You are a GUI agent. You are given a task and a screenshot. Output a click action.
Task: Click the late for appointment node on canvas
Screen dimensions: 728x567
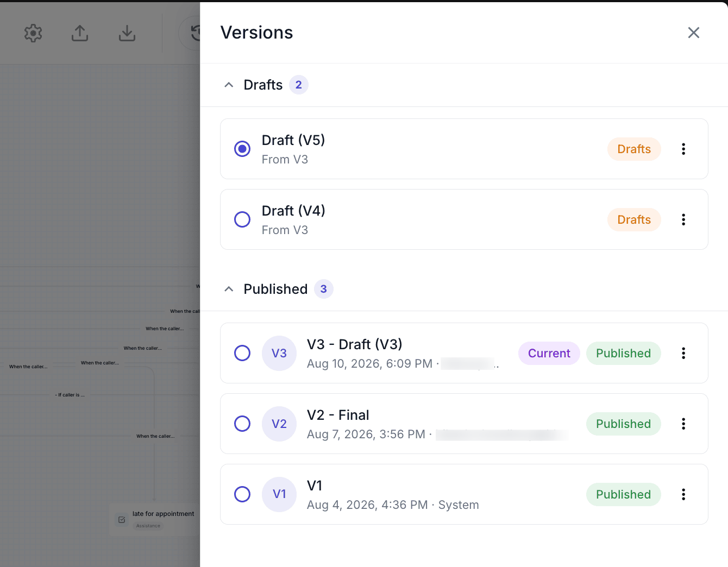[155, 520]
